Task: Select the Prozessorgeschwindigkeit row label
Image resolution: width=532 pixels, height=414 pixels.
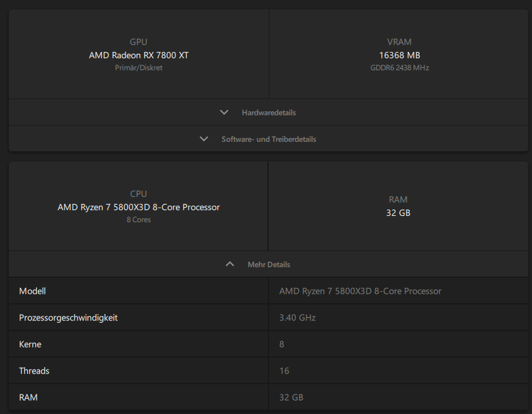Action: point(68,318)
